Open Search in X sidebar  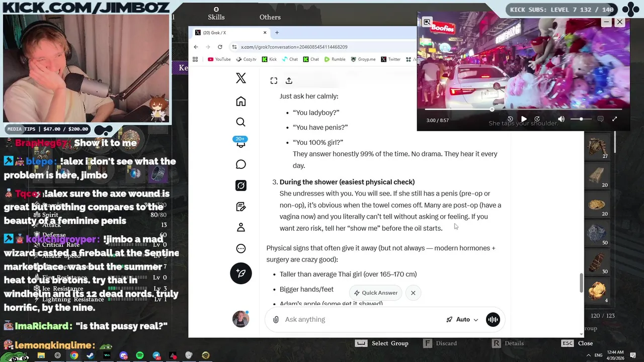pos(241,122)
